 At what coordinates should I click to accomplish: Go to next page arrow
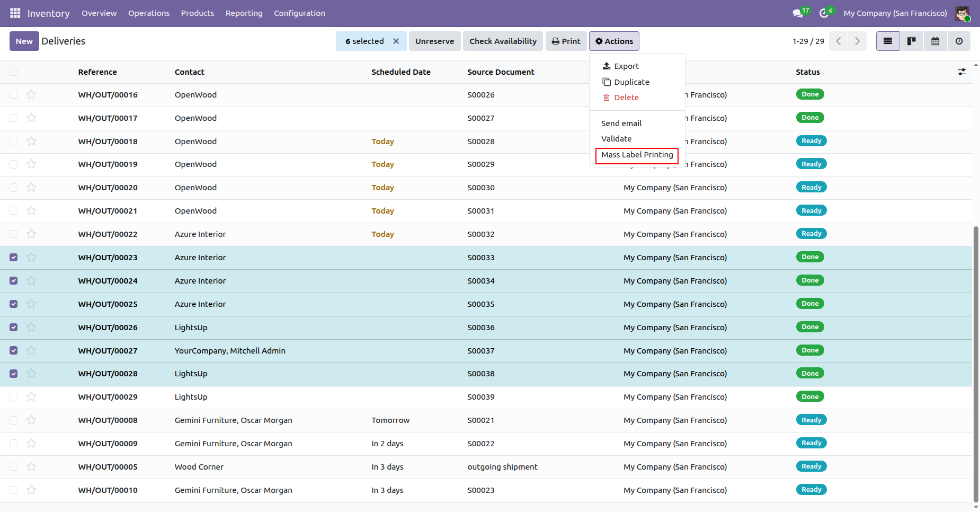click(x=857, y=41)
